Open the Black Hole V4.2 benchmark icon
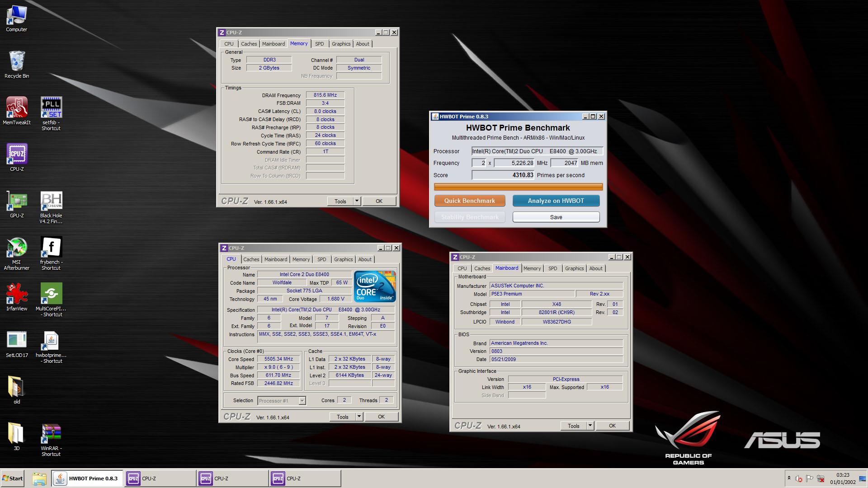 51,207
